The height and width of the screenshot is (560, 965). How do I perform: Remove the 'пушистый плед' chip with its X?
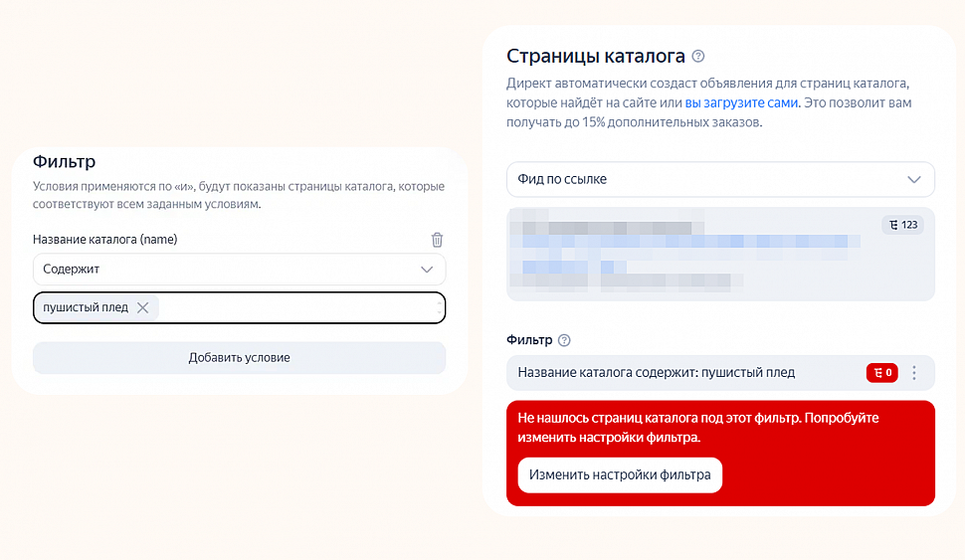143,307
